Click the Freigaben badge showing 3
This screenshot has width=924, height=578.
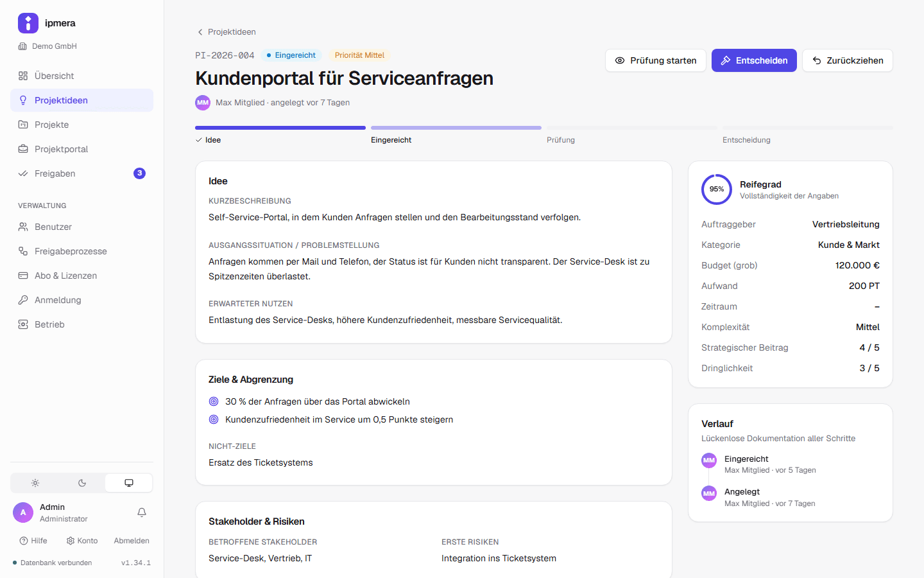click(139, 173)
